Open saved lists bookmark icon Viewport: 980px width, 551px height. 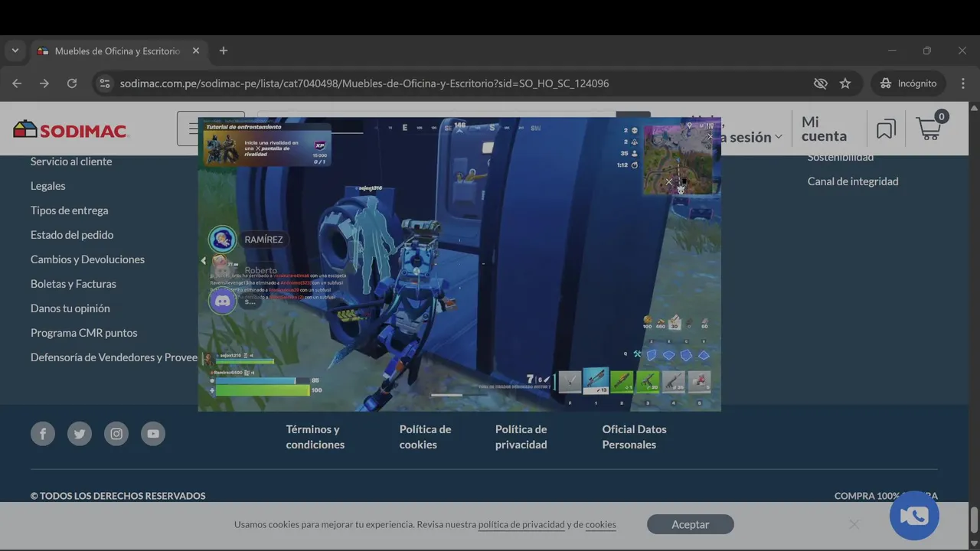point(886,129)
